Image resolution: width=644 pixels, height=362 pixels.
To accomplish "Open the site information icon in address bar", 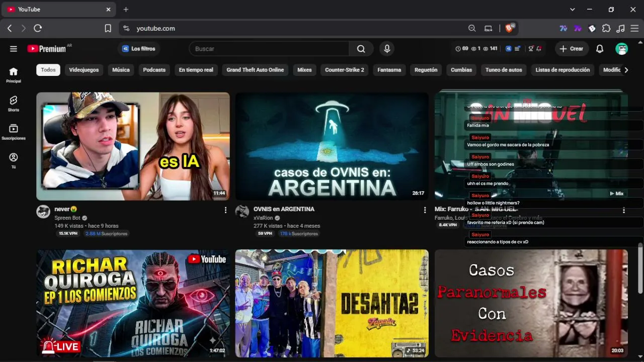I will pos(126,29).
